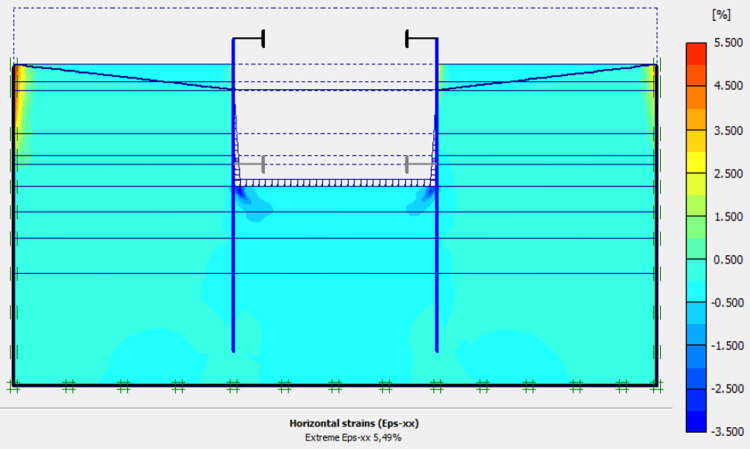The height and width of the screenshot is (449, 750).
Task: Select the 3.500 legend value
Action: coord(728,131)
